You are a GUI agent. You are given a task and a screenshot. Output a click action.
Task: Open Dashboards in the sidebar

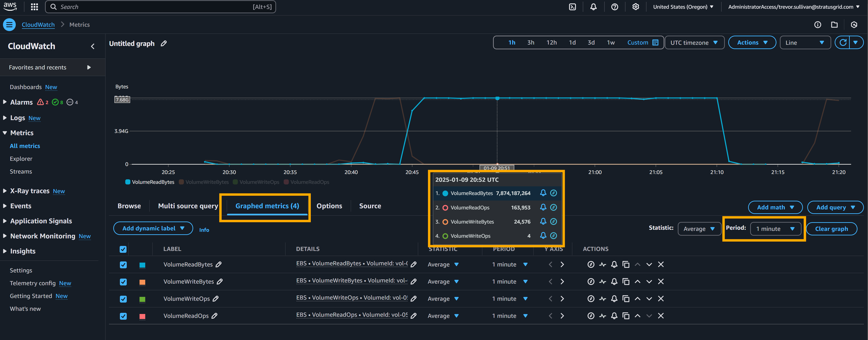point(26,87)
